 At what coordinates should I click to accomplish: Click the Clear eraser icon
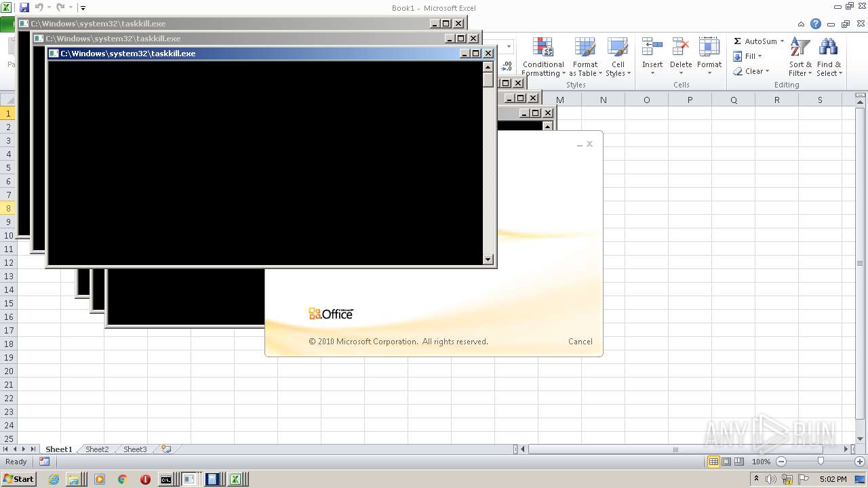pos(738,71)
